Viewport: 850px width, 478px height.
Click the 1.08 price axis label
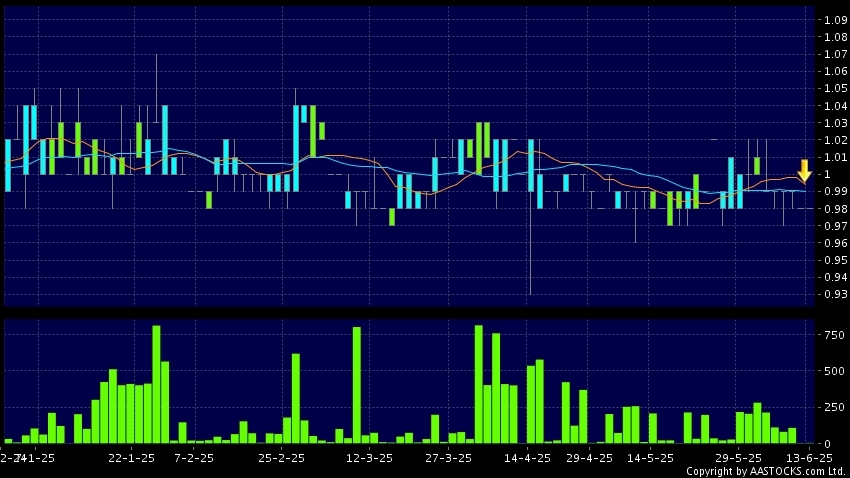point(835,37)
